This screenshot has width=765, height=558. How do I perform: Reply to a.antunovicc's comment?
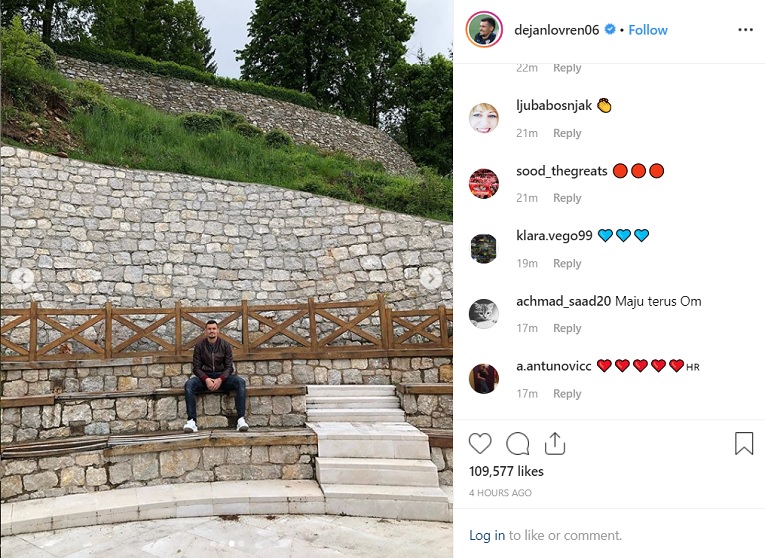pyautogui.click(x=567, y=394)
